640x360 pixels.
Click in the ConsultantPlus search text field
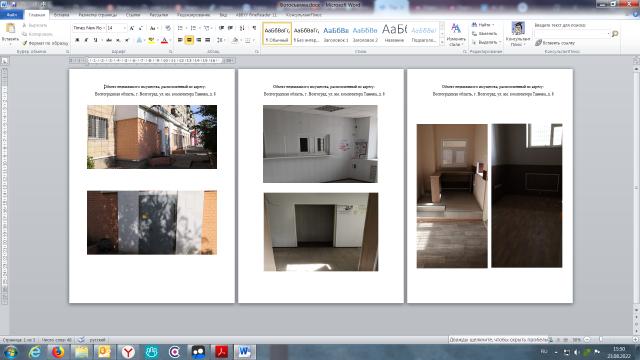[x=571, y=34]
